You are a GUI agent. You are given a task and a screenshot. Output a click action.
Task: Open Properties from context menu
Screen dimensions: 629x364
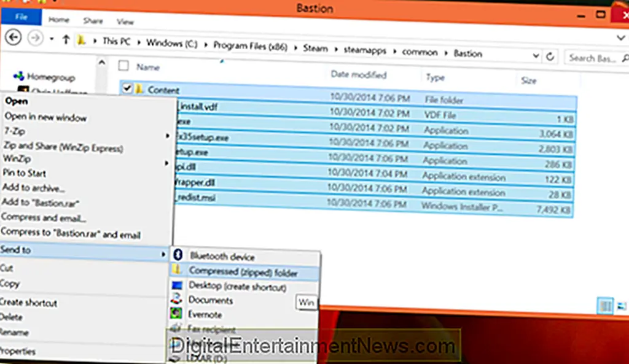pos(18,351)
